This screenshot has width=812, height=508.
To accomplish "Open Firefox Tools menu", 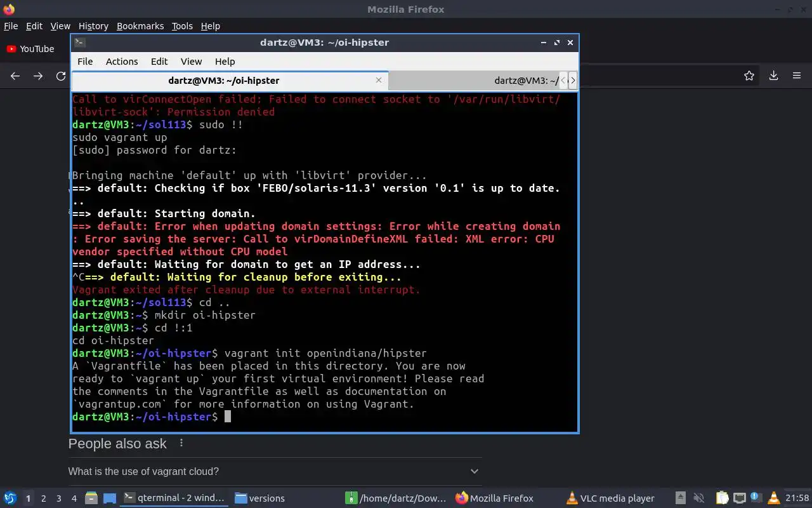I will 182,26.
